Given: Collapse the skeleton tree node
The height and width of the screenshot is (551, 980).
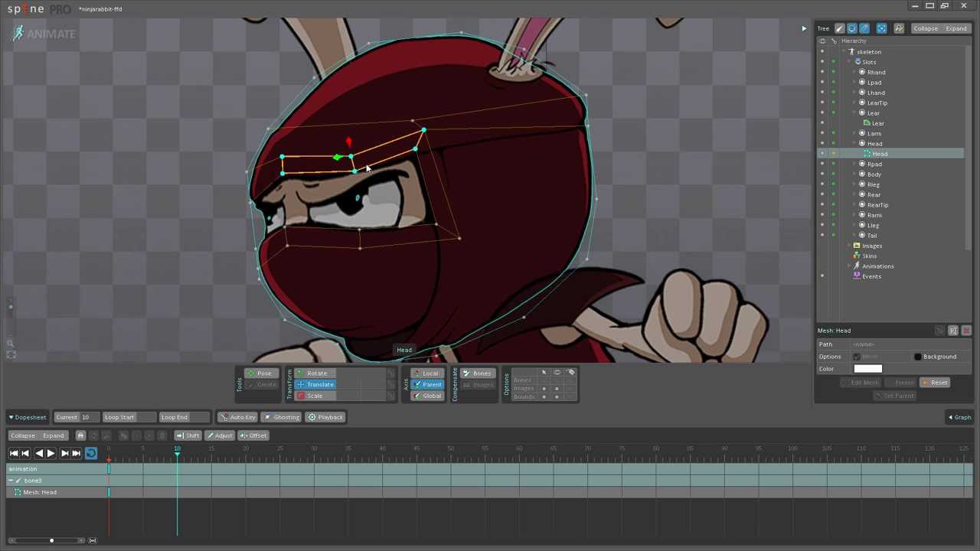Looking at the screenshot, I should tap(844, 52).
